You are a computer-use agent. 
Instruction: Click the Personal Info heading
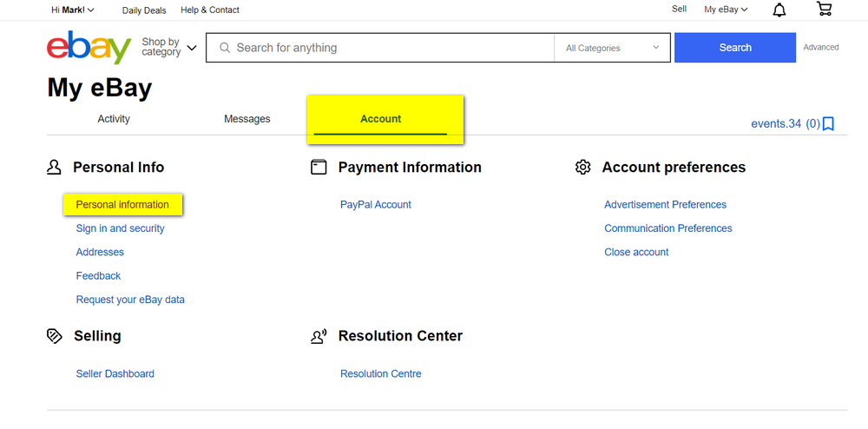tap(118, 168)
